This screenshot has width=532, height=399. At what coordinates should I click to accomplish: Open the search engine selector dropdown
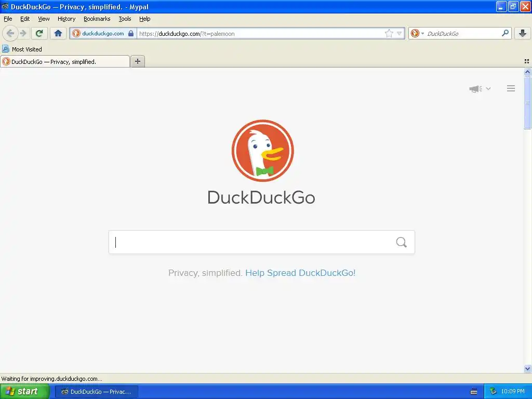point(417,33)
